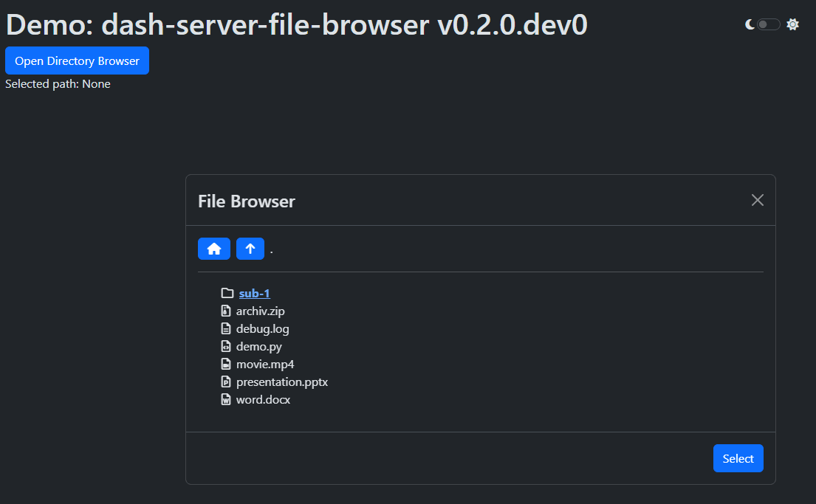Click the folder icon beside sub-1

(227, 292)
